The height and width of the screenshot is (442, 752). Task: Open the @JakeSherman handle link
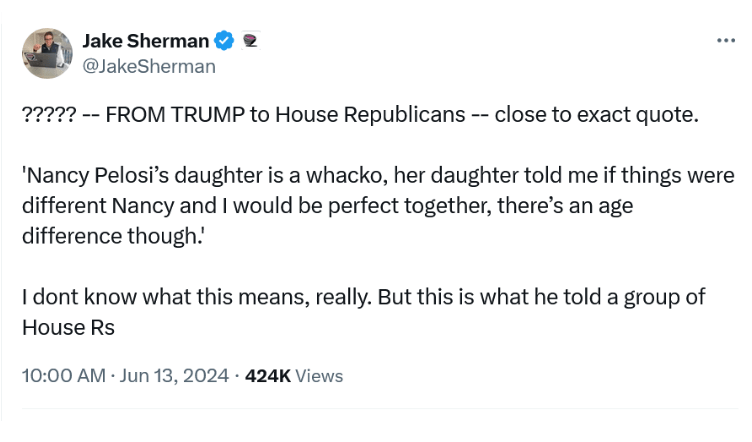tap(148, 66)
